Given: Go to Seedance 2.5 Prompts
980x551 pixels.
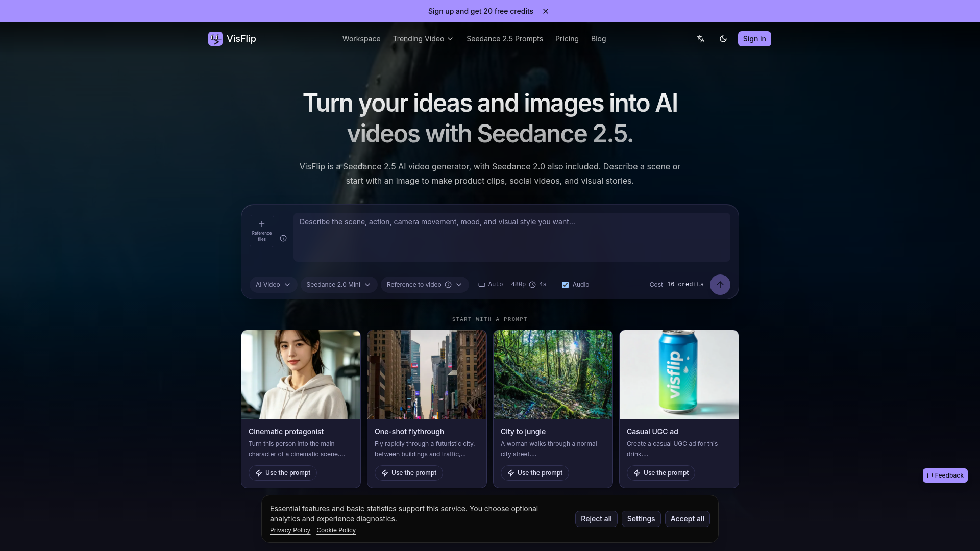Looking at the screenshot, I should point(505,39).
